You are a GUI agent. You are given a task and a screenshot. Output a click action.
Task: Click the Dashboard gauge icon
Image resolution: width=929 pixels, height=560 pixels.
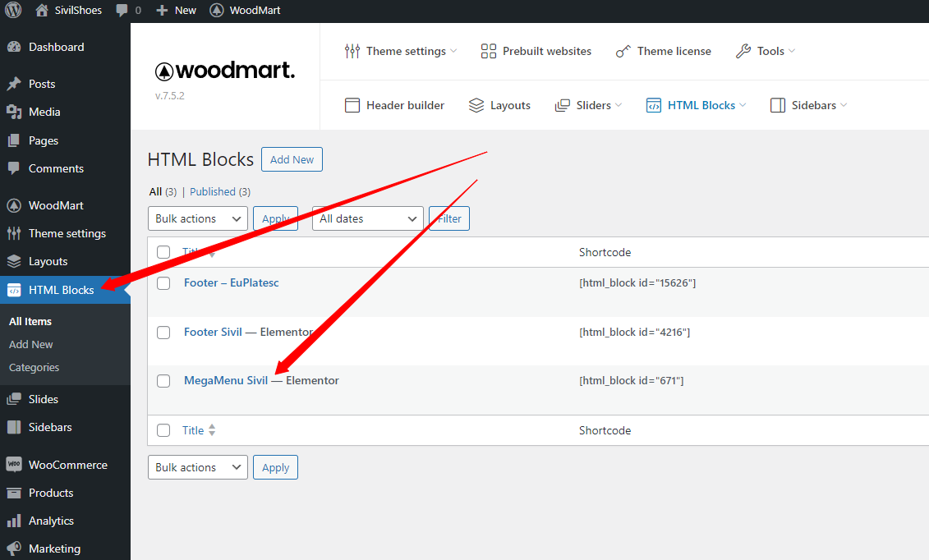tap(14, 47)
